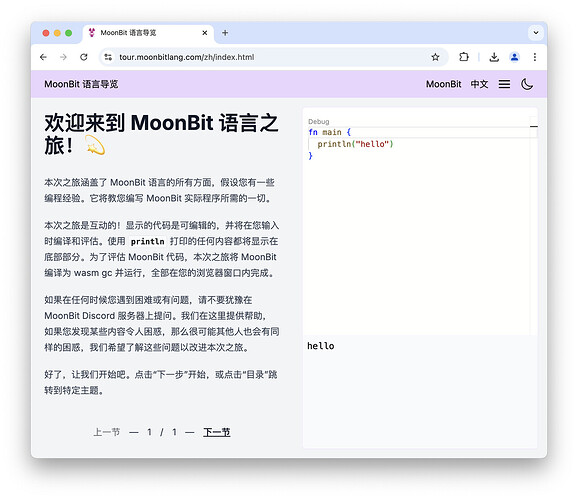Open the browser downloads icon
579x500 pixels.
tap(494, 57)
